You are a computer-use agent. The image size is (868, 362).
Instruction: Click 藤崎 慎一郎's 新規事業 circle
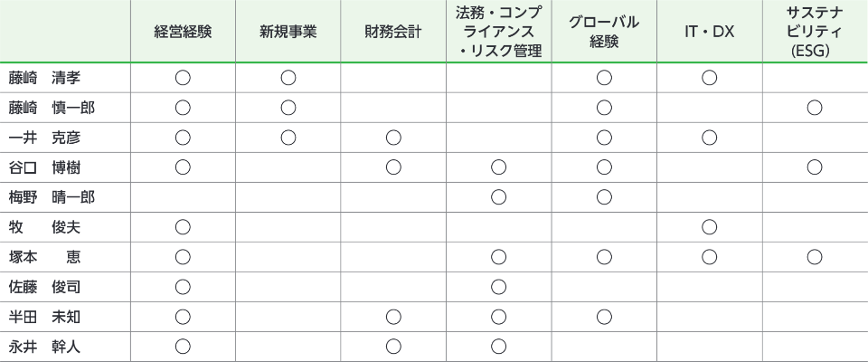288,108
